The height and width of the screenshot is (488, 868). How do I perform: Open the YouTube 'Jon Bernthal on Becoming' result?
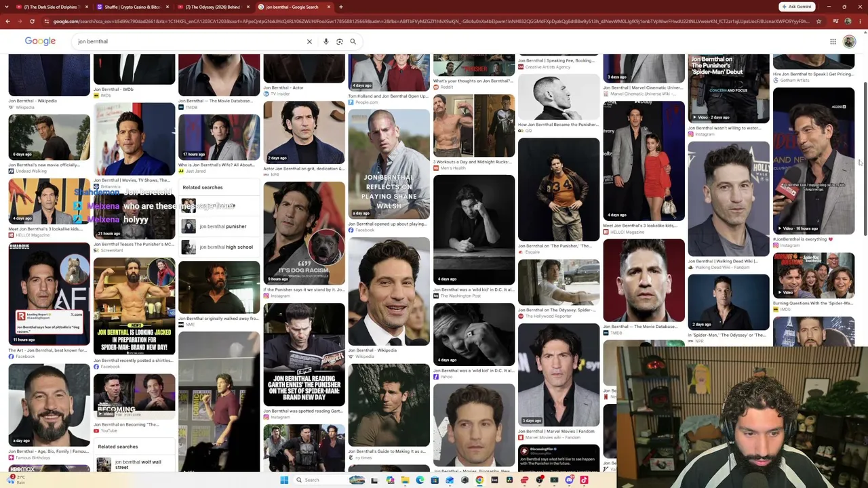click(126, 425)
